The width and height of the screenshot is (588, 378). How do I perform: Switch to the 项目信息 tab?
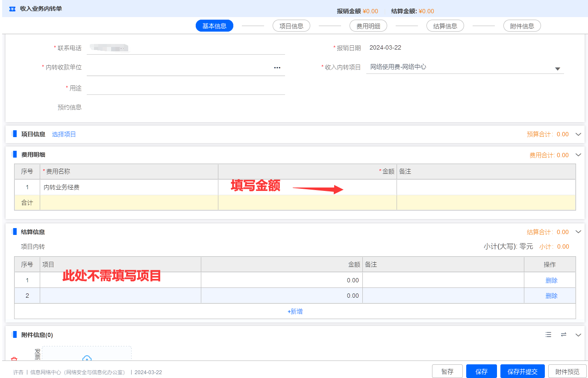coord(291,26)
